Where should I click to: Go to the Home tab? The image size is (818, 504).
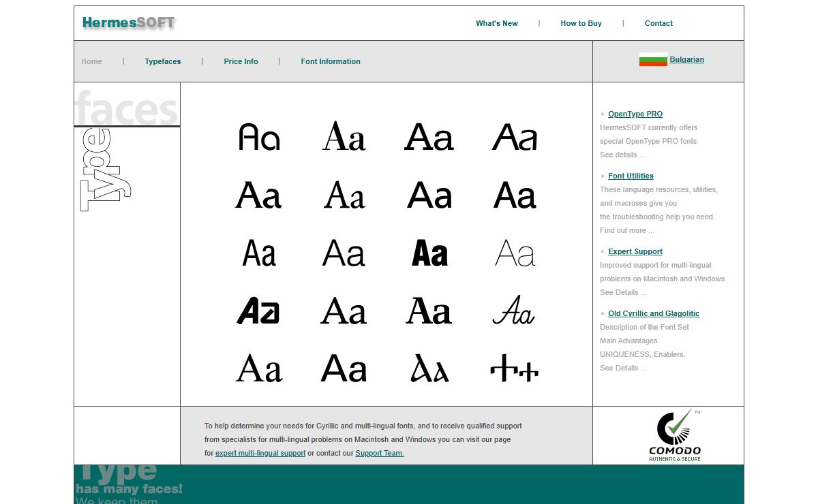point(91,61)
